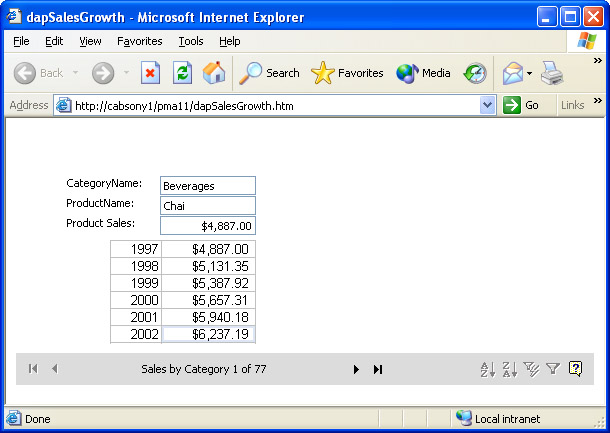Toggle the filter funnel button
This screenshot has width=610, height=433.
click(552, 369)
